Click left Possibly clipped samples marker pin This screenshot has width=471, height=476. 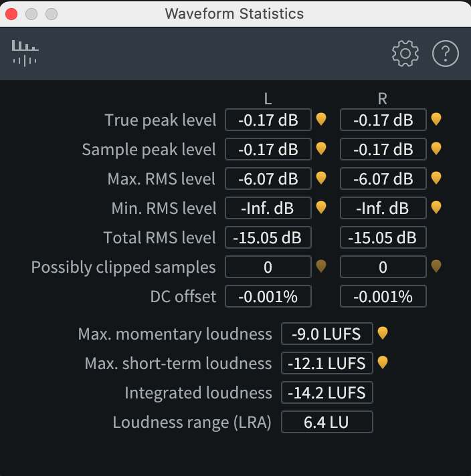point(321,267)
